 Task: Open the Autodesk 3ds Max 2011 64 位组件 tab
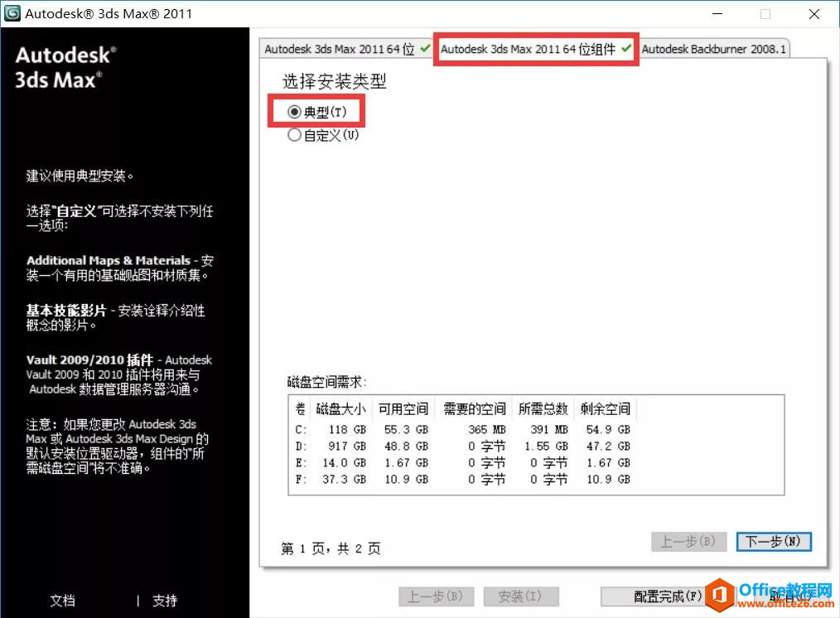pos(536,49)
